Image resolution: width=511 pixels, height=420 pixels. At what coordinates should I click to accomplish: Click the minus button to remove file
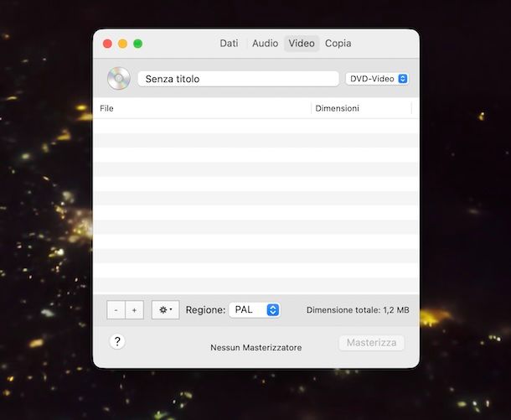click(x=116, y=310)
